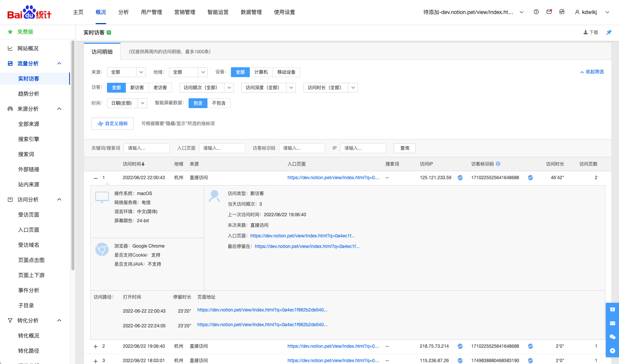Open the 用户管理 top navigation tab
The width and height of the screenshot is (619, 364).
[152, 12]
